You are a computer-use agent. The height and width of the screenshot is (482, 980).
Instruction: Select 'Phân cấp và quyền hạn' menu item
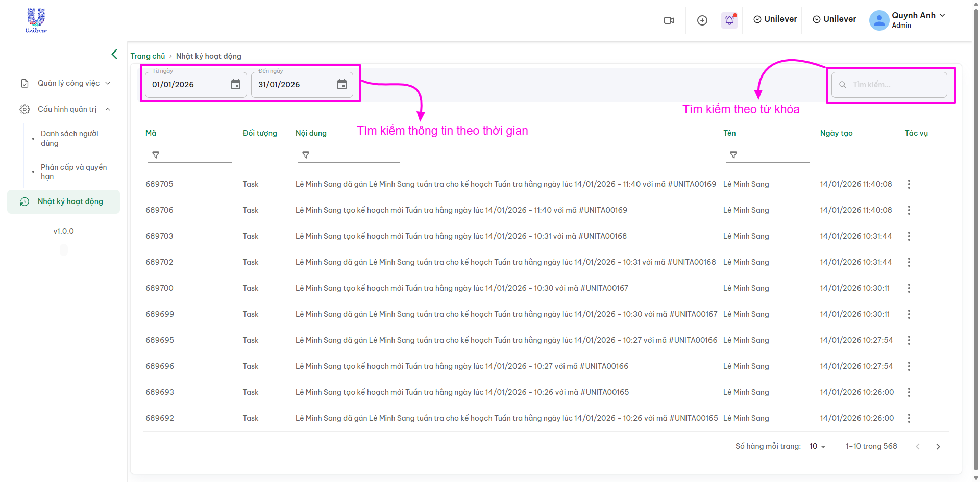(73, 172)
